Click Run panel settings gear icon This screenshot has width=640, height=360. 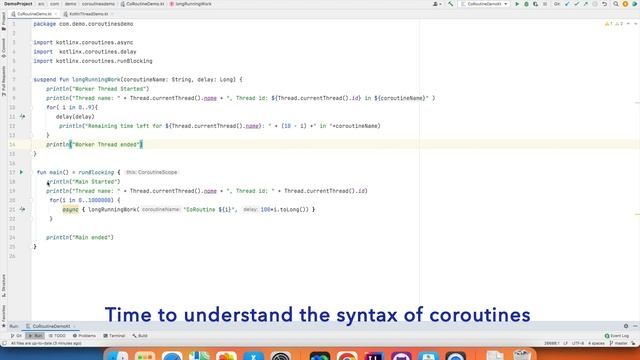[x=626, y=327]
